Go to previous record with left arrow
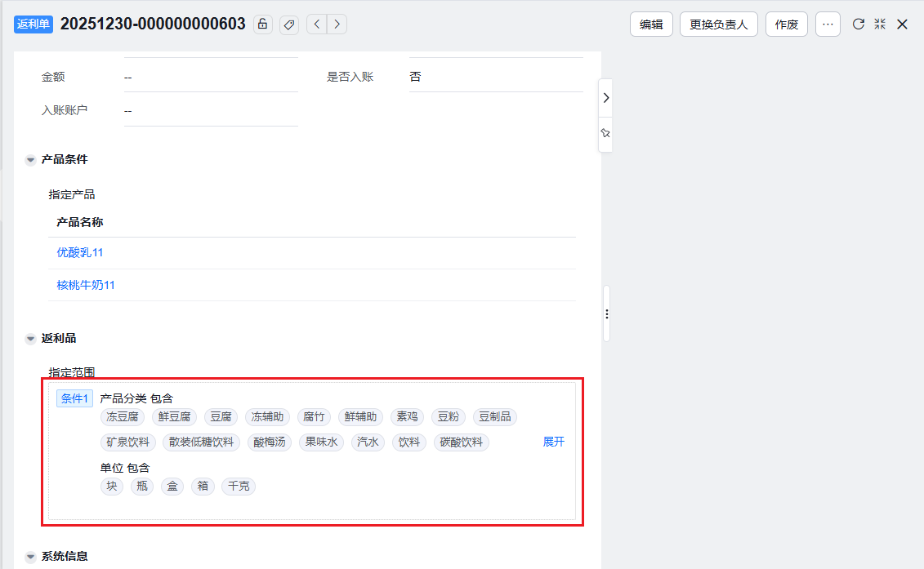Image resolution: width=924 pixels, height=569 pixels. point(317,24)
